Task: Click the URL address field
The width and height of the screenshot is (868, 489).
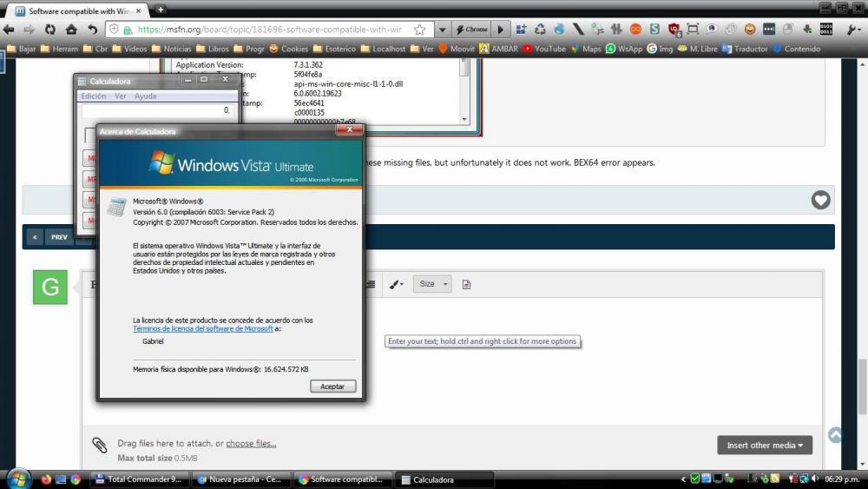Action: tap(270, 30)
